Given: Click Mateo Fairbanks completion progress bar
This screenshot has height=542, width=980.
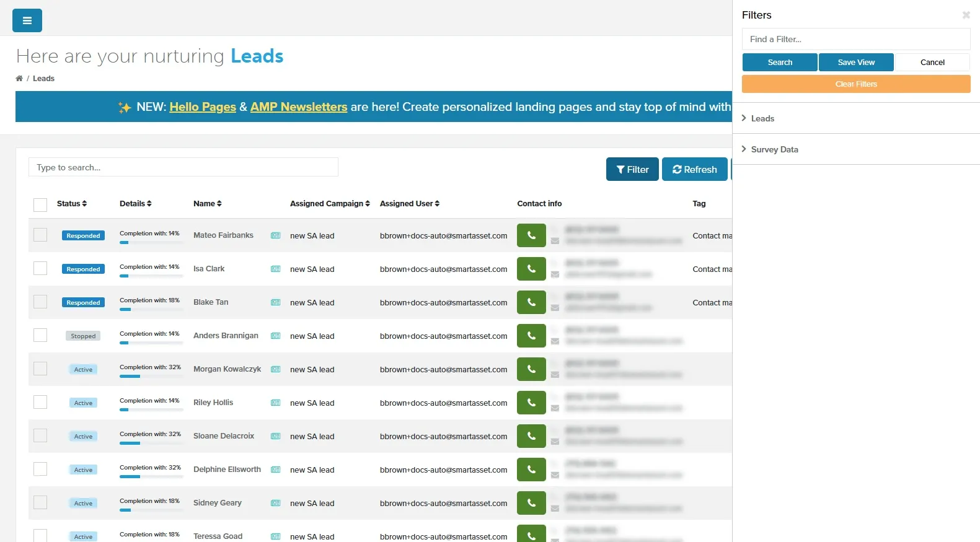Looking at the screenshot, I should coord(151,243).
